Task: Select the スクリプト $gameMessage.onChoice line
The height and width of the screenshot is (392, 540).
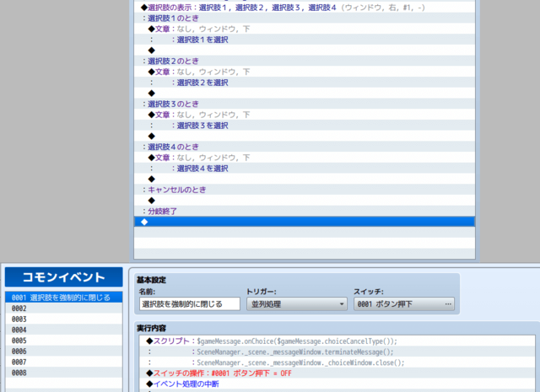Action: [x=337, y=341]
